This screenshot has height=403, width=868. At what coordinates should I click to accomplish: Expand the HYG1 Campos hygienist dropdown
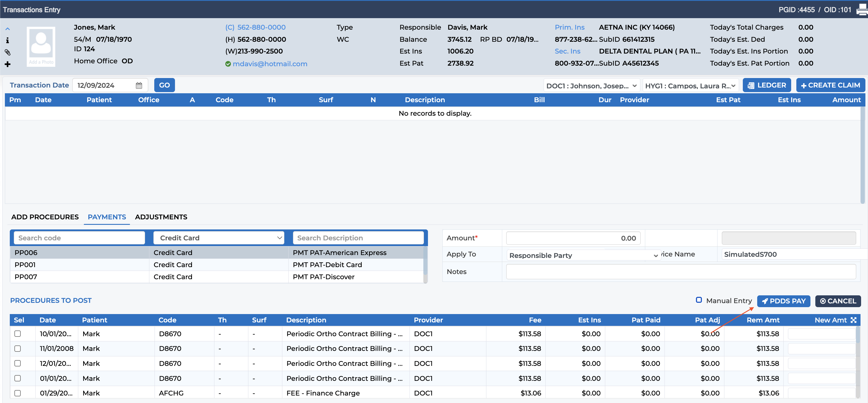pos(690,85)
